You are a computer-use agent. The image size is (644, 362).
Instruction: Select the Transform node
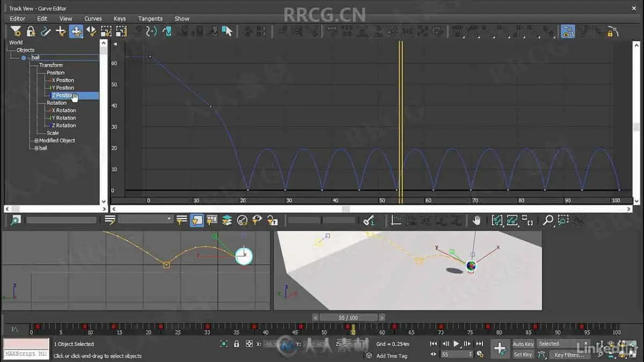(x=51, y=65)
